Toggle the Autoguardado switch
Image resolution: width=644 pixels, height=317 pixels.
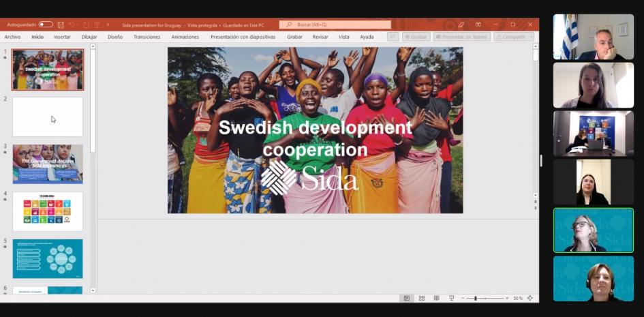(x=46, y=25)
